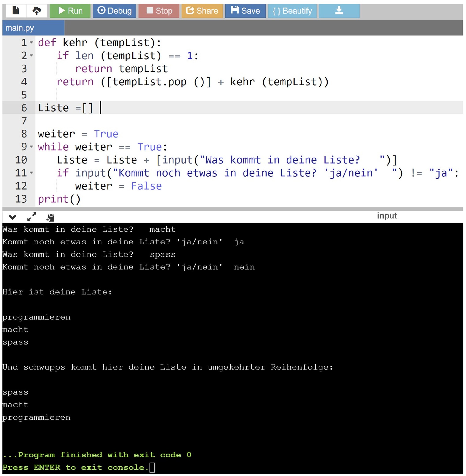Beautify the source code
This screenshot has height=476, width=466.
pos(292,11)
